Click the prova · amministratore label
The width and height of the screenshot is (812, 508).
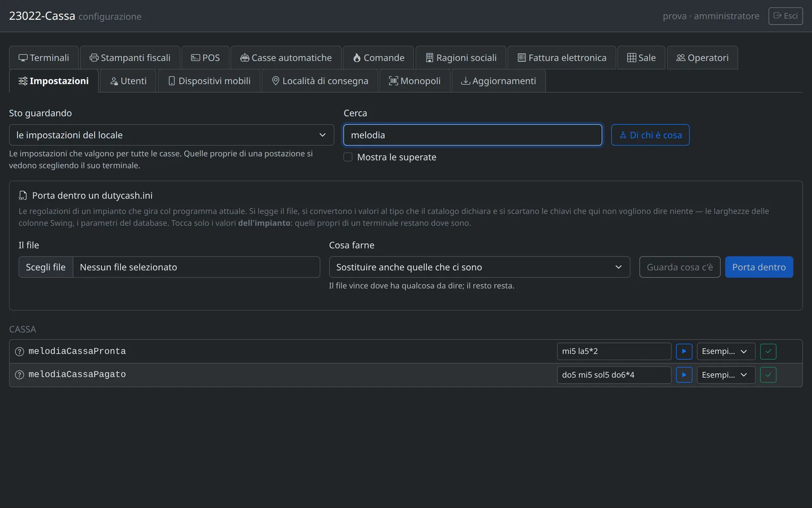[711, 16]
